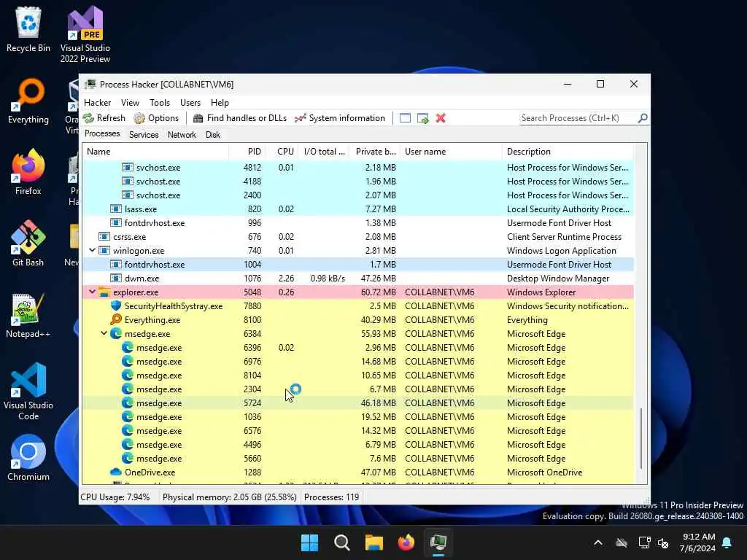Sort by the CPU column header
747x560 pixels.
pyautogui.click(x=282, y=152)
